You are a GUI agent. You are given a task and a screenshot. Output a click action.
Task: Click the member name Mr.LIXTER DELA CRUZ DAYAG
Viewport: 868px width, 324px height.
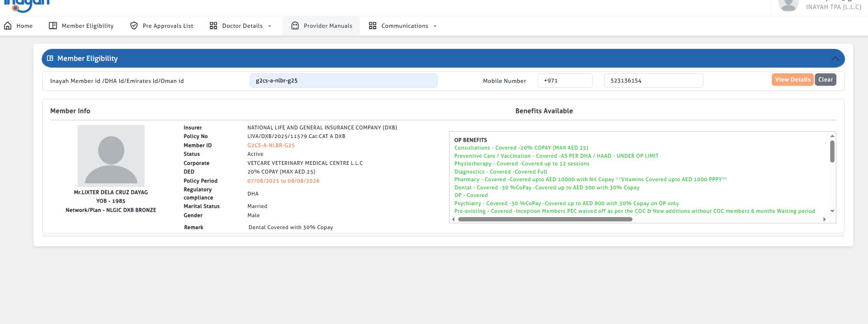click(111, 192)
